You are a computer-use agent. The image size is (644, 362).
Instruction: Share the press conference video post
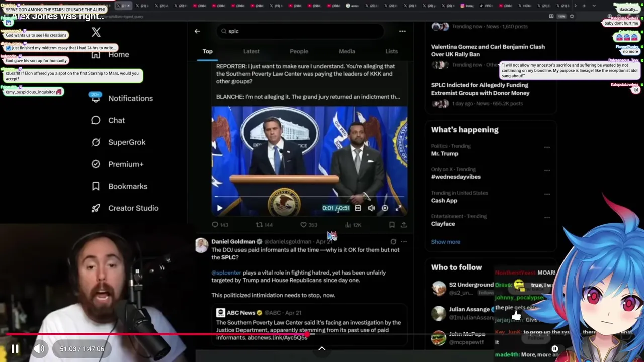(x=404, y=225)
